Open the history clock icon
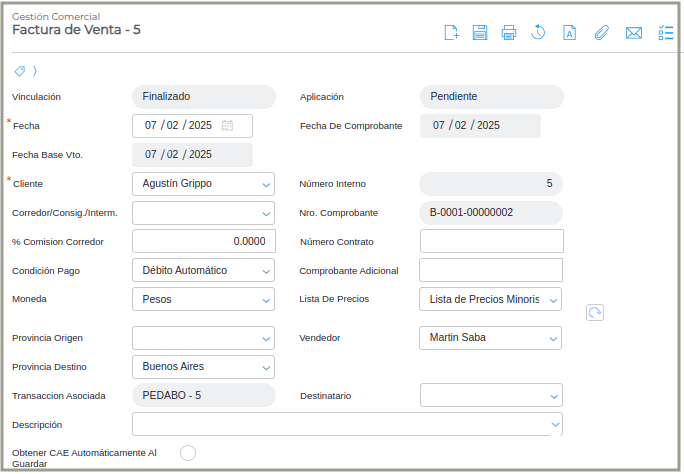The image size is (684, 474). (538, 33)
